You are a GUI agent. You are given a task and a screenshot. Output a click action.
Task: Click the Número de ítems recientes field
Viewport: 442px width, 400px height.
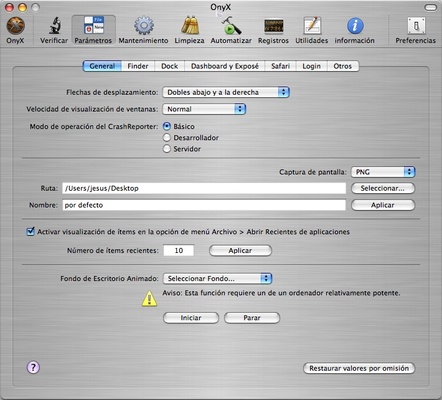179,250
